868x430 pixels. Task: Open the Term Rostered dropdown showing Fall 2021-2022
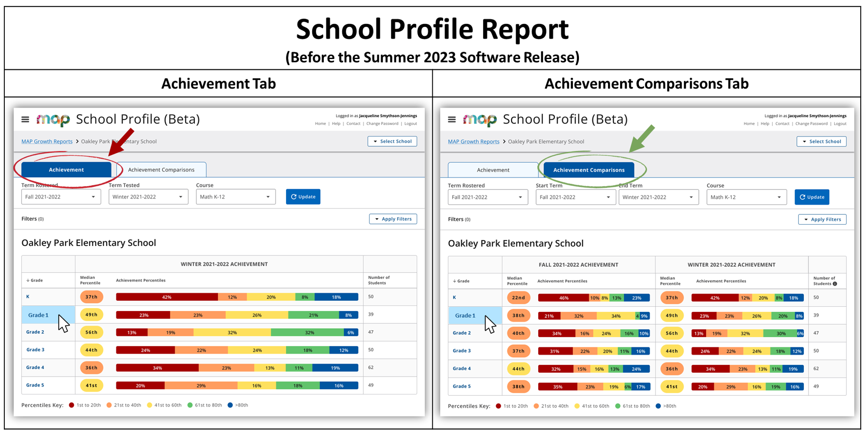tap(61, 197)
